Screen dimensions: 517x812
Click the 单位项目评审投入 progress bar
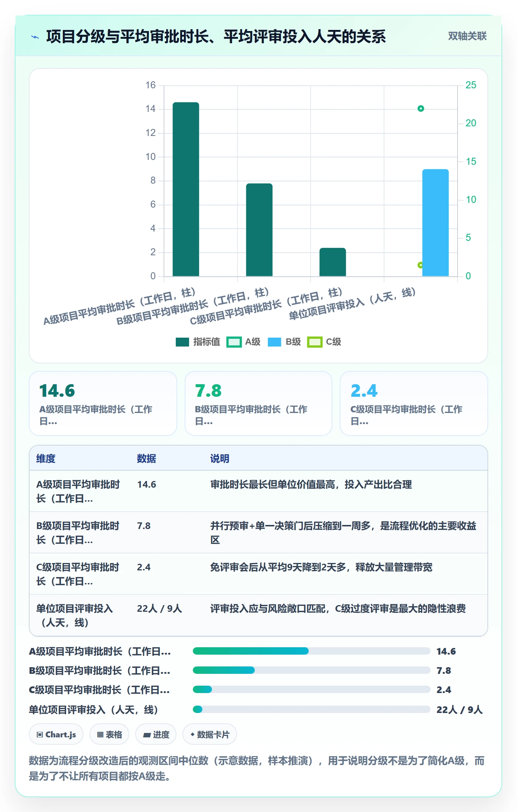311,709
